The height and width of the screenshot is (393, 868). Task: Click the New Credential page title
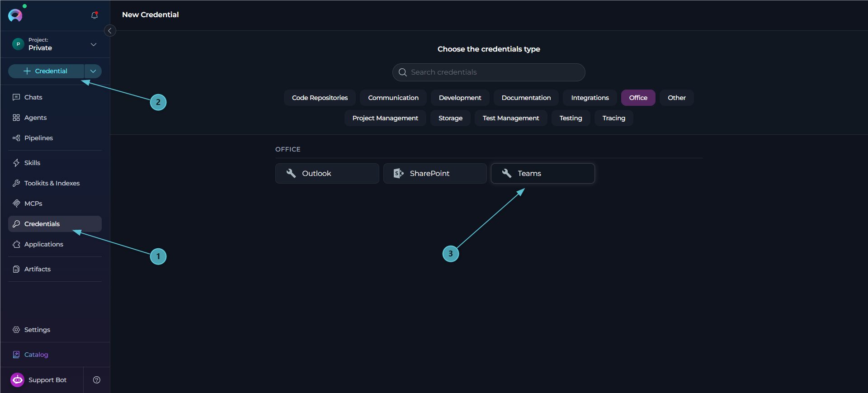click(x=151, y=14)
